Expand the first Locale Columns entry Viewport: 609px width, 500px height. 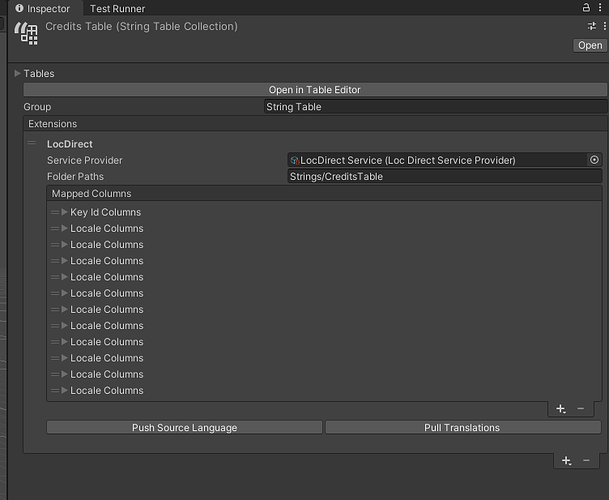tap(64, 228)
